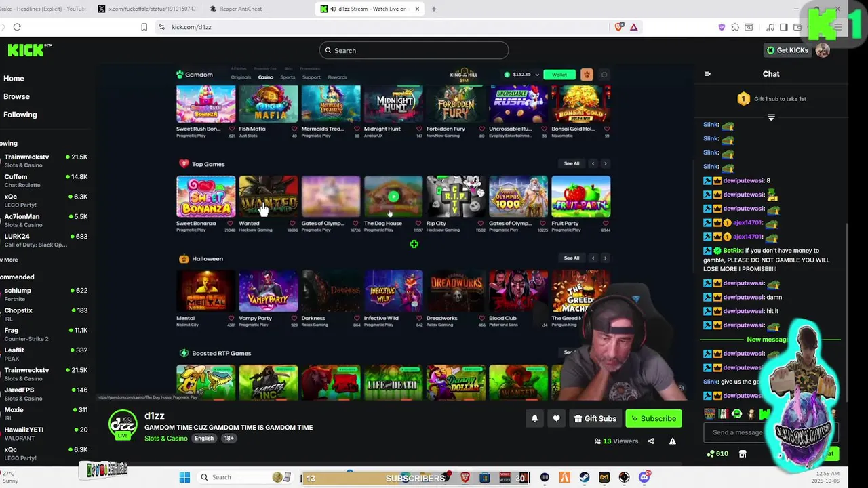Open the share stream icon

click(651, 441)
